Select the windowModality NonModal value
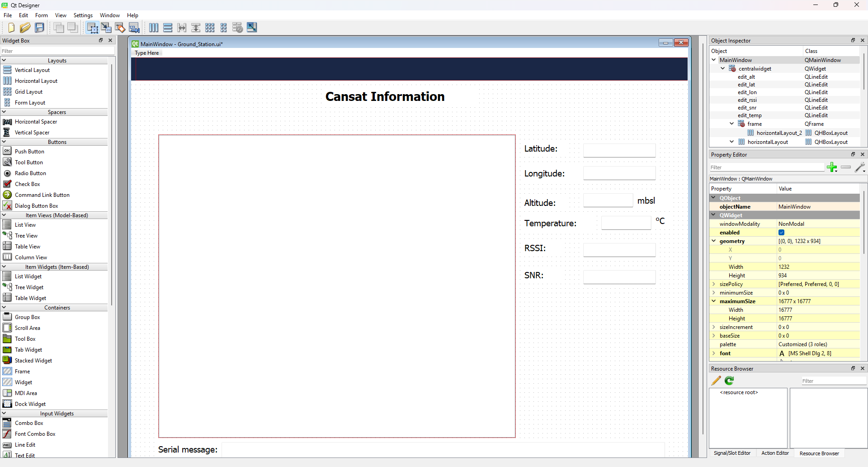 (x=818, y=224)
